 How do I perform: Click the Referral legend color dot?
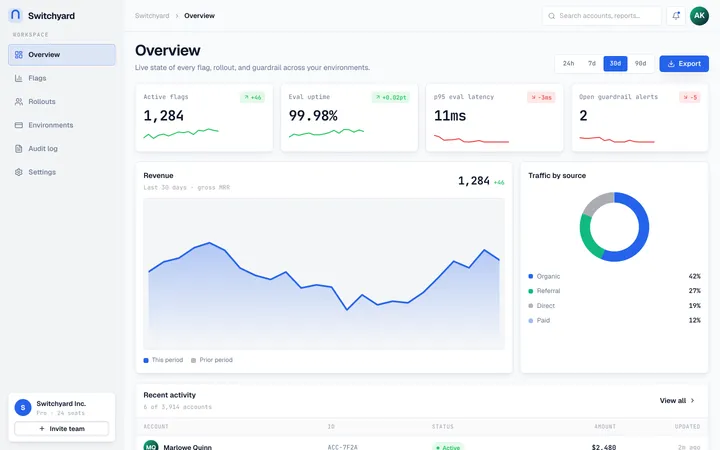click(x=531, y=291)
